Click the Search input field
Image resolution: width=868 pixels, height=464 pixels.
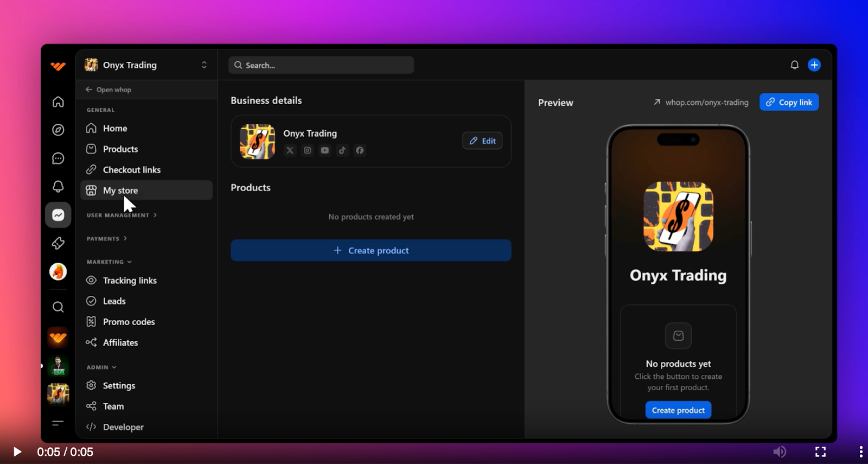coord(321,65)
